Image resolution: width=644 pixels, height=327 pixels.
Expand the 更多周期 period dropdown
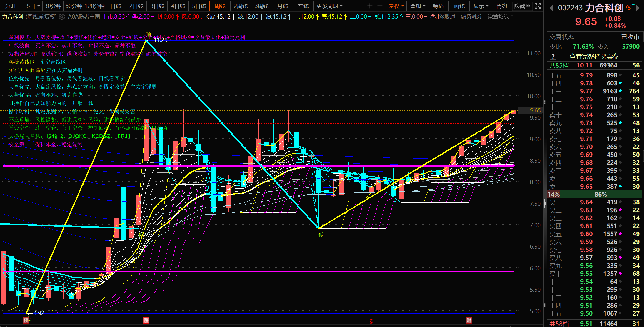click(x=329, y=6)
